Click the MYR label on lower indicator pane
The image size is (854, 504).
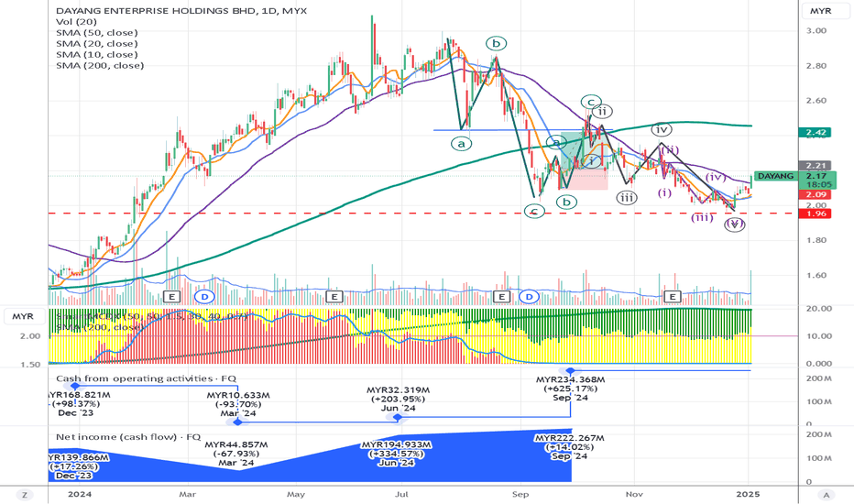[23, 316]
